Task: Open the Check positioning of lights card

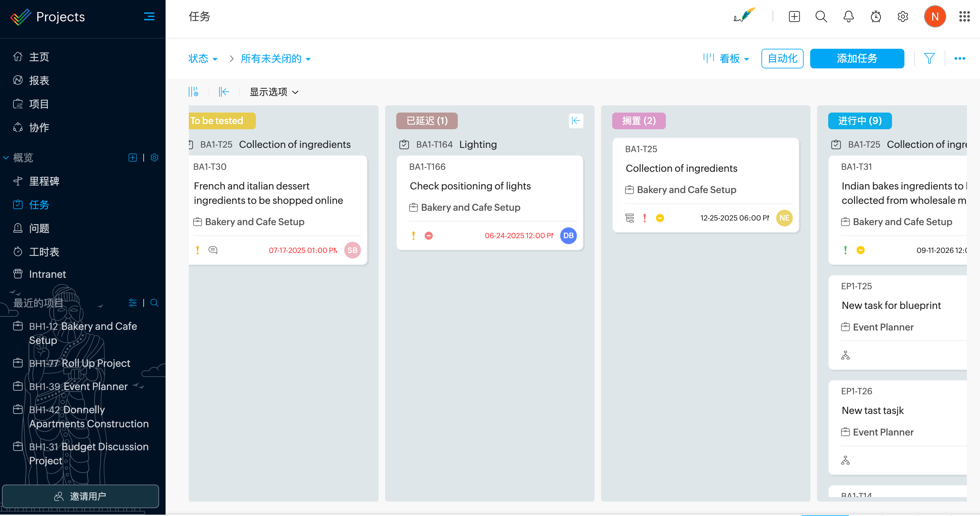Action: [x=470, y=186]
